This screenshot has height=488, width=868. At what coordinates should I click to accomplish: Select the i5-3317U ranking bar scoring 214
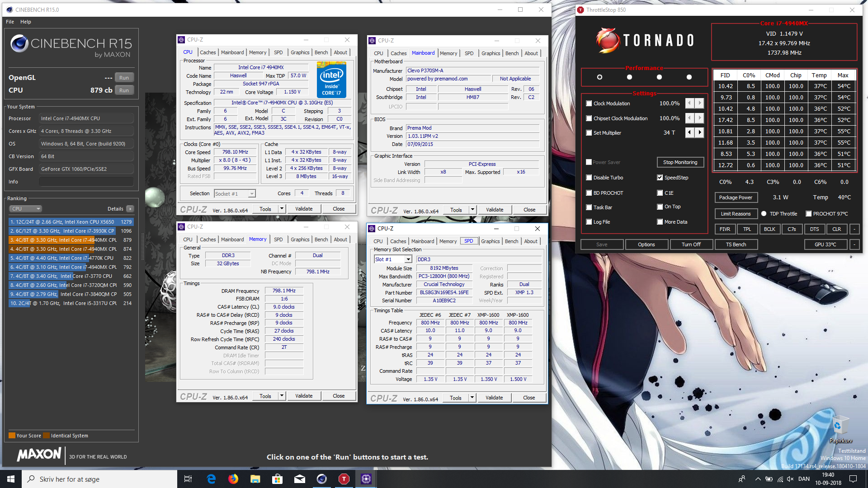click(71, 303)
